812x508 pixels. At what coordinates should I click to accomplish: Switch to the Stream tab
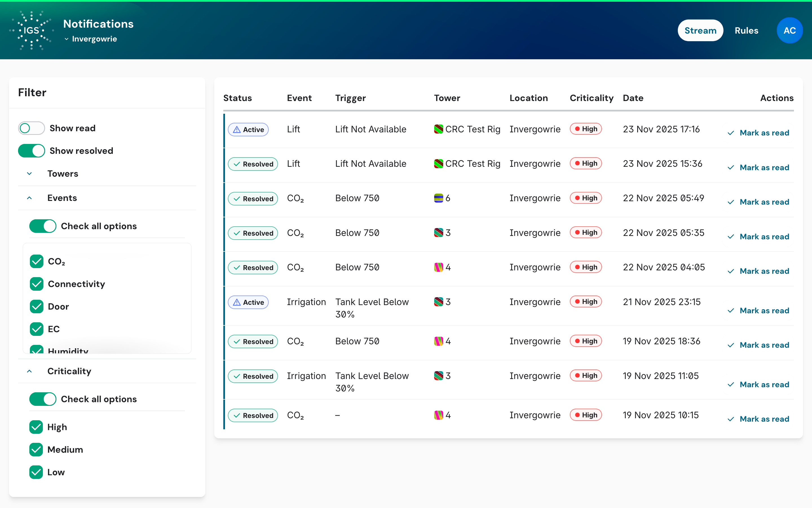(x=700, y=30)
